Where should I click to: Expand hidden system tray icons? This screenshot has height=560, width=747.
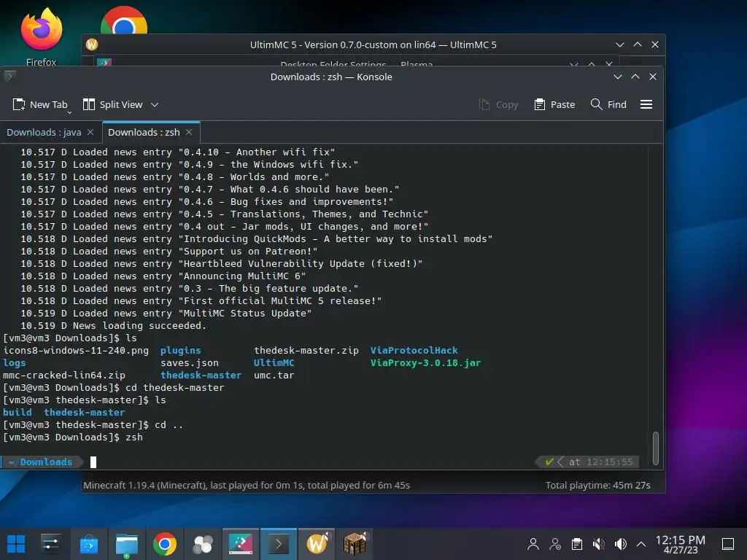pyautogui.click(x=641, y=544)
